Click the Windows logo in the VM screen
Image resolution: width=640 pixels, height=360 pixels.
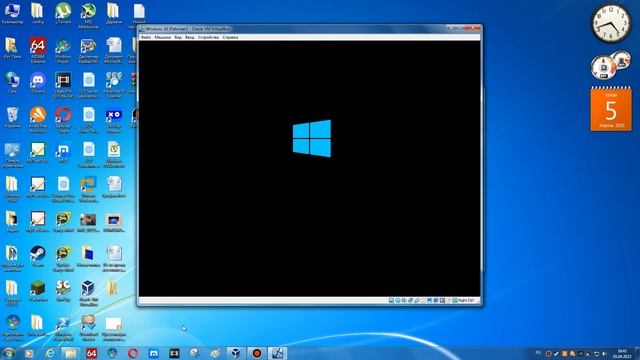click(x=312, y=138)
